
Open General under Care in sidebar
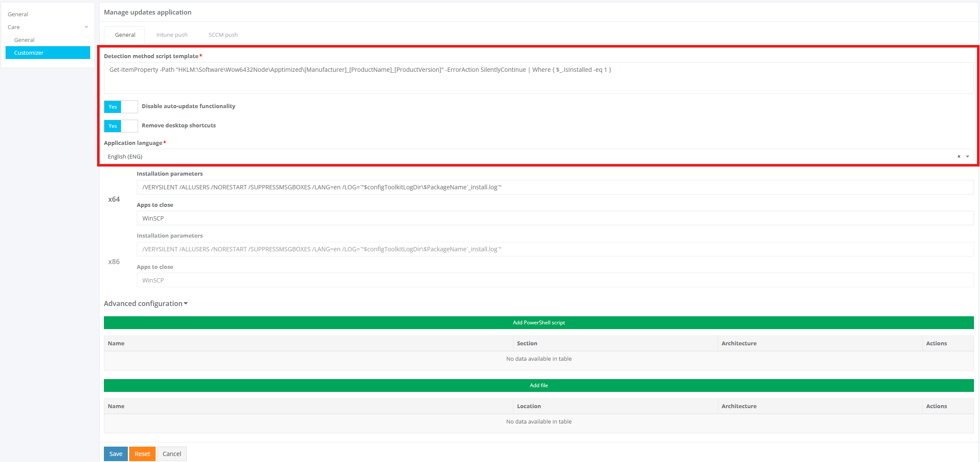24,40
